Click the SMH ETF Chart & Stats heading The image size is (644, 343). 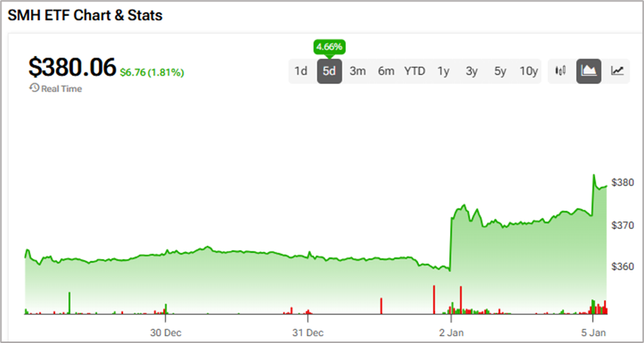[85, 15]
